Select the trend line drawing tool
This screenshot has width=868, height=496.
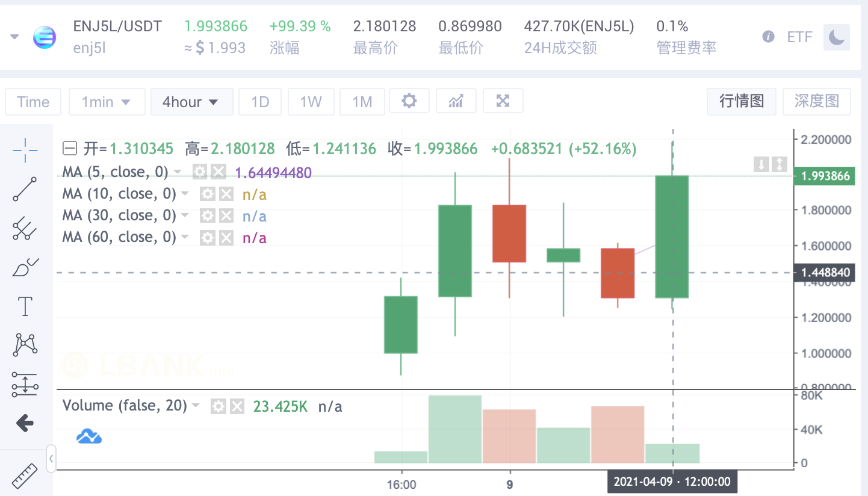24,189
